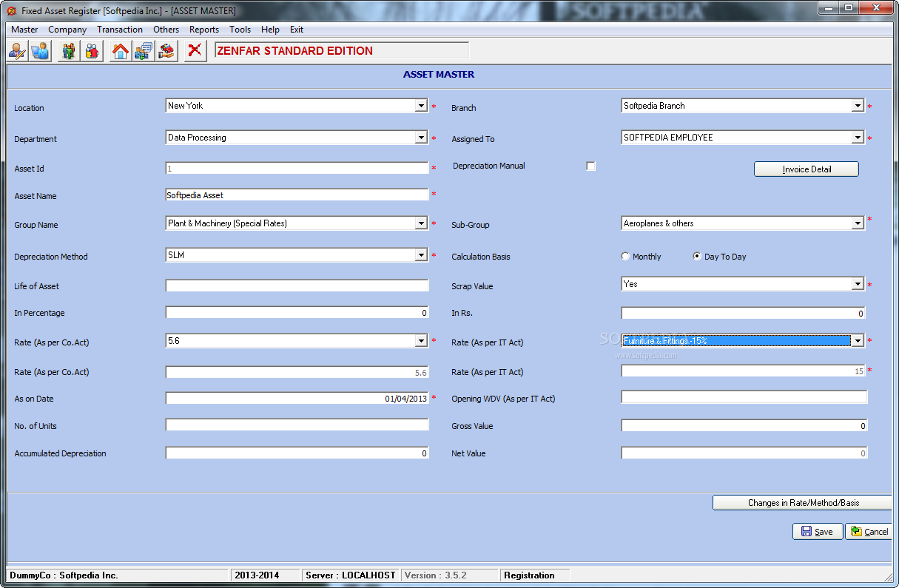Screen dimensions: 899x588
Task: Click the In Percentage field
Action: (x=297, y=313)
